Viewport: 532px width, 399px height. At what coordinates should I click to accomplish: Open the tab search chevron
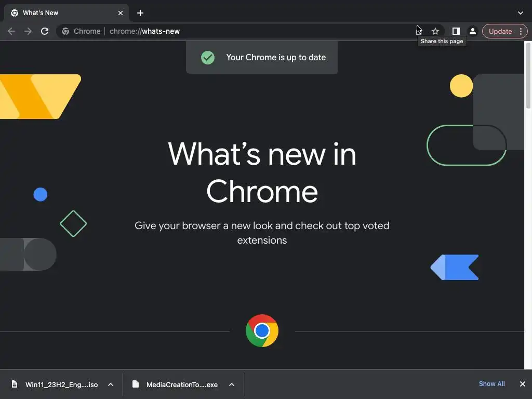(x=521, y=13)
